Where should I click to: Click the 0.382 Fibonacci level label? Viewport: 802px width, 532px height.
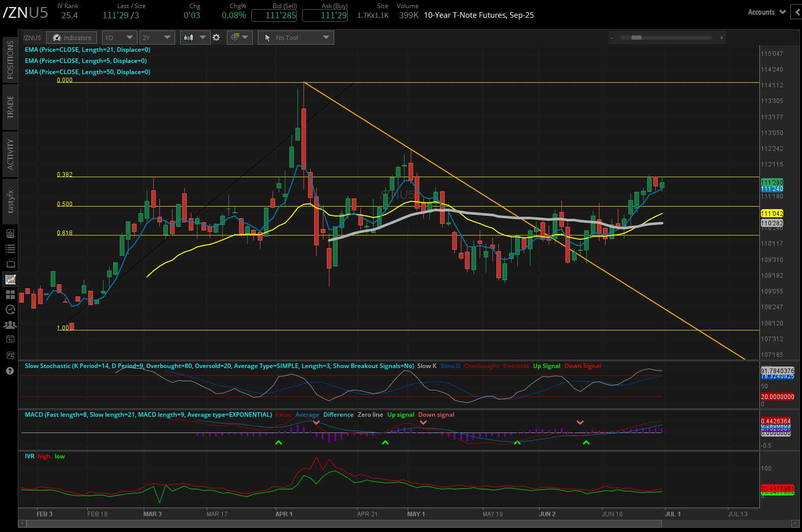[x=64, y=175]
